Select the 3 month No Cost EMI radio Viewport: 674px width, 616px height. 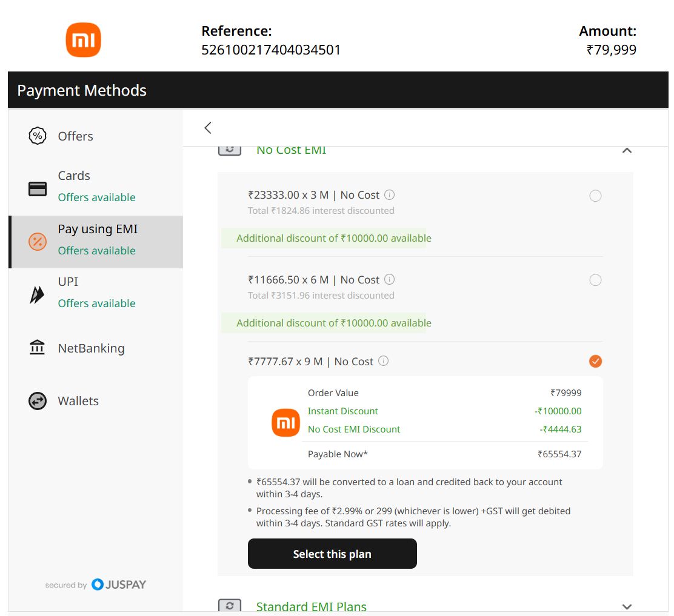595,196
